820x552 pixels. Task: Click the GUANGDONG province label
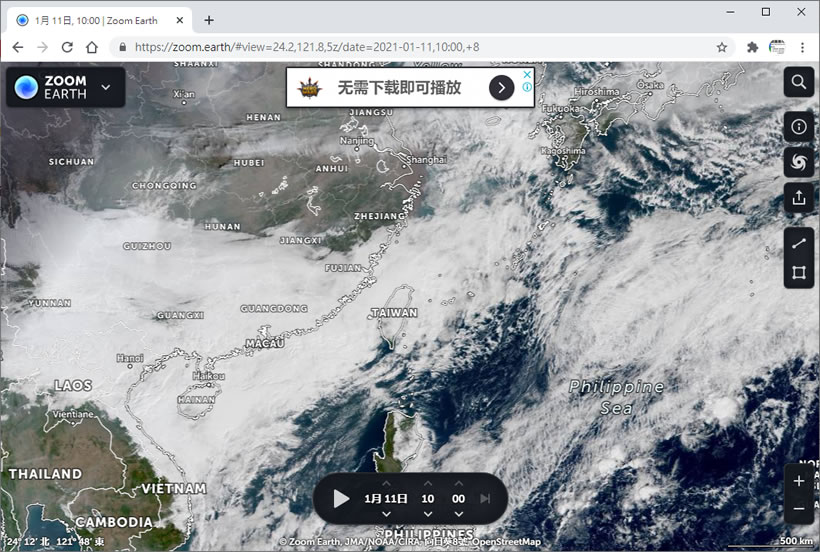(274, 308)
